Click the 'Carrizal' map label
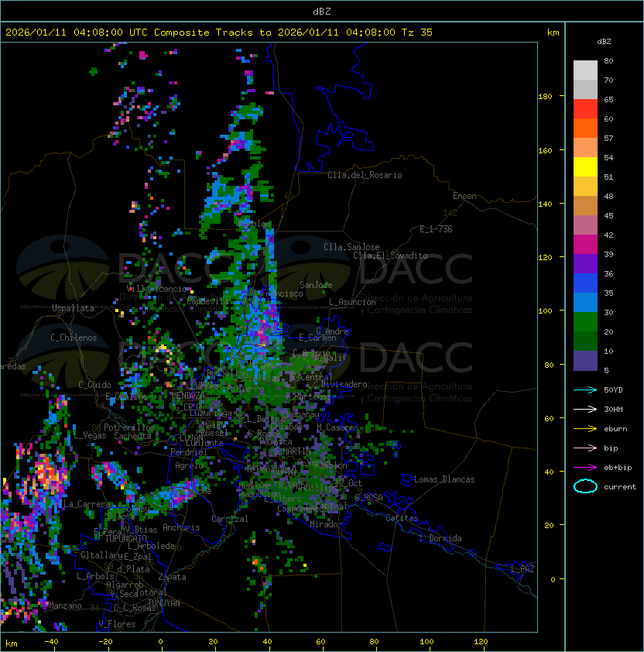Viewport: 644px width, 652px height. click(230, 519)
